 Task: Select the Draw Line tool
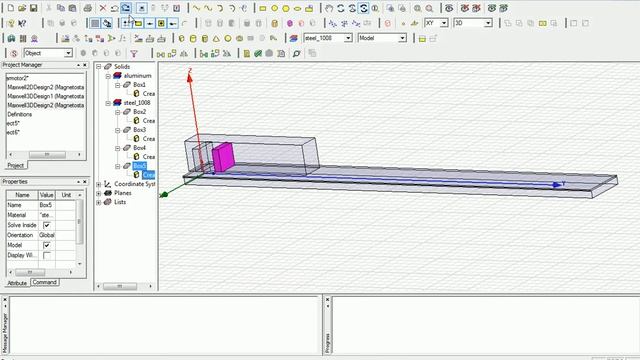point(196,8)
